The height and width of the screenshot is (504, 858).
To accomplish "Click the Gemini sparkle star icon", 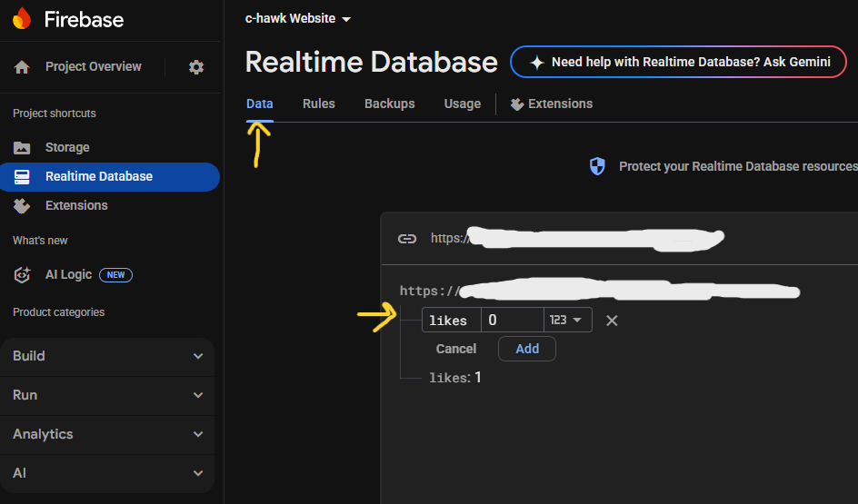I will tap(537, 63).
